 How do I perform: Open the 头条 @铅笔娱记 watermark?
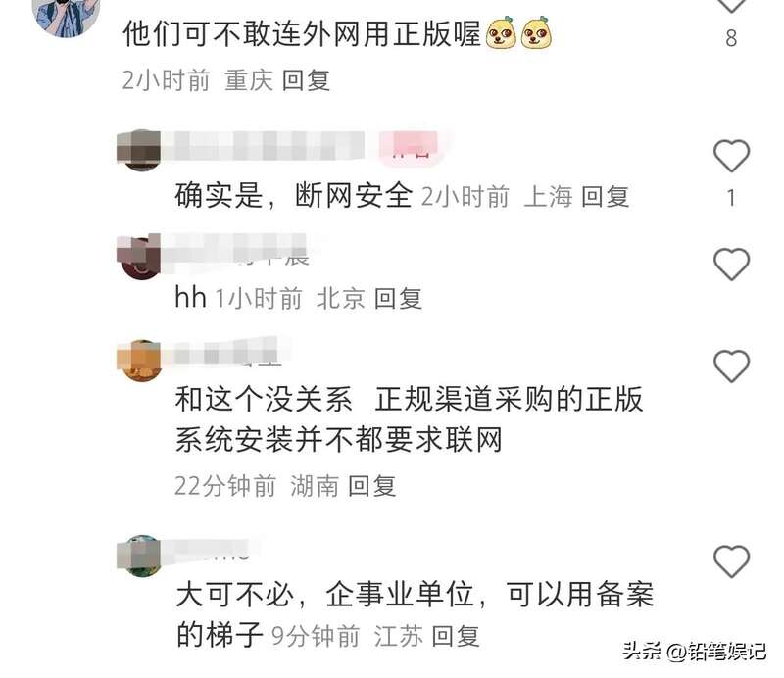(694, 651)
